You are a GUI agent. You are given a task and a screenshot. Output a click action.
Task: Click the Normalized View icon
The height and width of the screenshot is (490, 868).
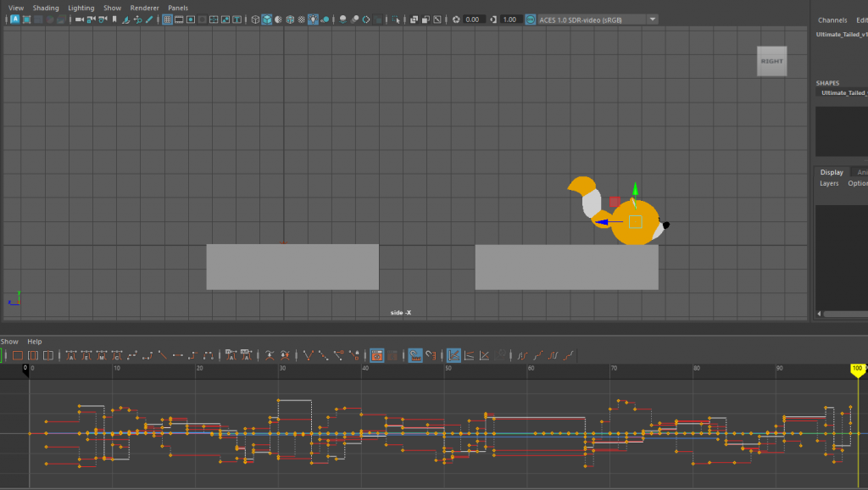[484, 355]
